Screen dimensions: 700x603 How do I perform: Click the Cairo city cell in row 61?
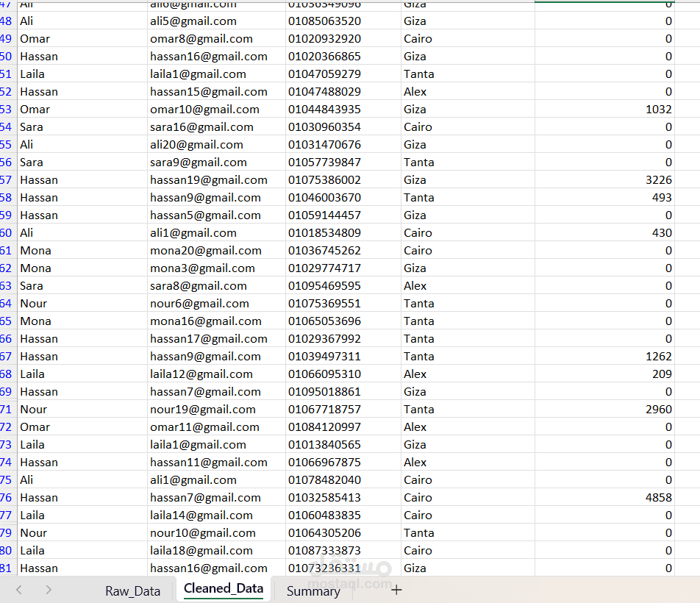[x=468, y=251]
